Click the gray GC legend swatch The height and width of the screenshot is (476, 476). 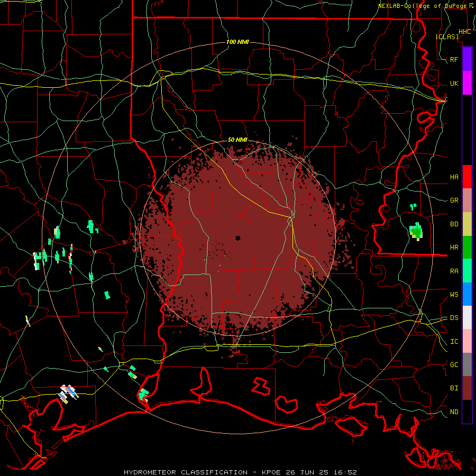point(467,364)
